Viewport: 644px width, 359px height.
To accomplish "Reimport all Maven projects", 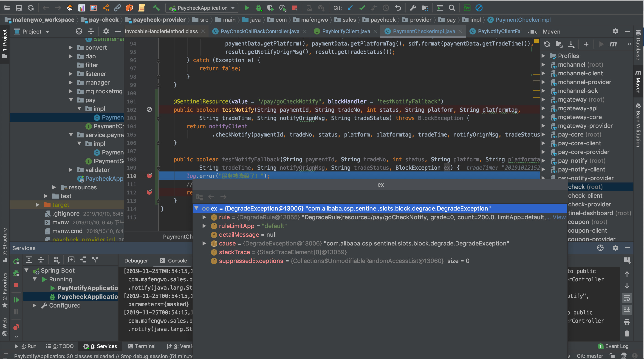I will pos(547,44).
